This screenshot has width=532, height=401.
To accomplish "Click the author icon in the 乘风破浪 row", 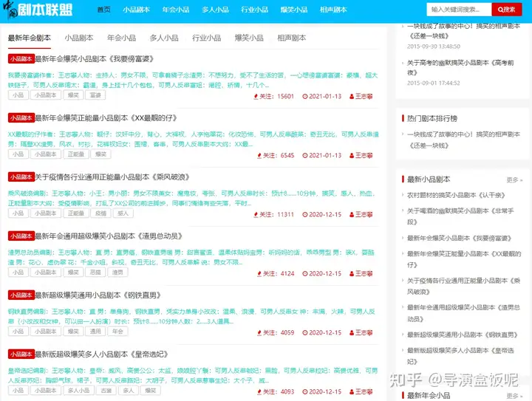I will 352,215.
